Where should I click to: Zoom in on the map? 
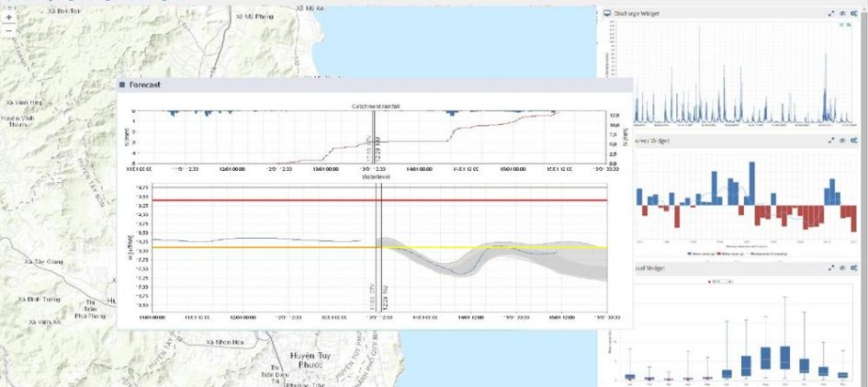click(x=9, y=17)
